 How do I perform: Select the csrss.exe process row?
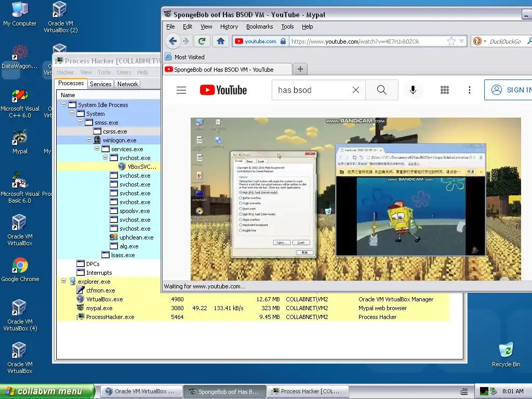point(109,131)
